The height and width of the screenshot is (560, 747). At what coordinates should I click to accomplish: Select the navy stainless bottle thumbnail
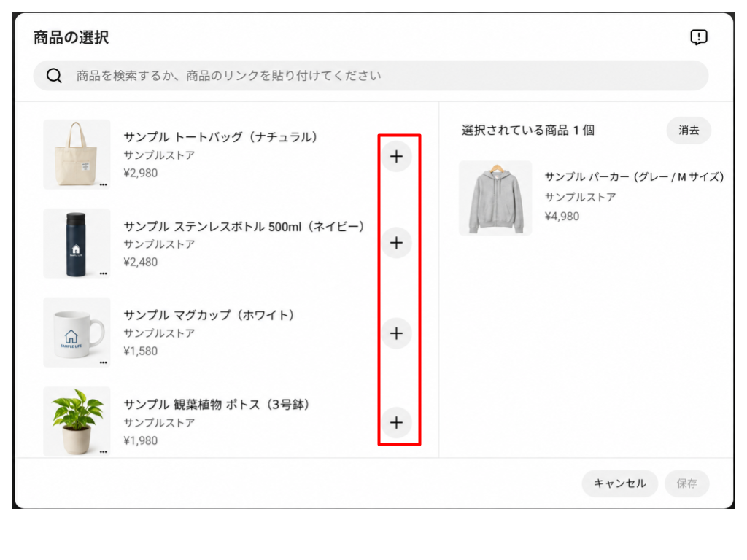point(77,244)
